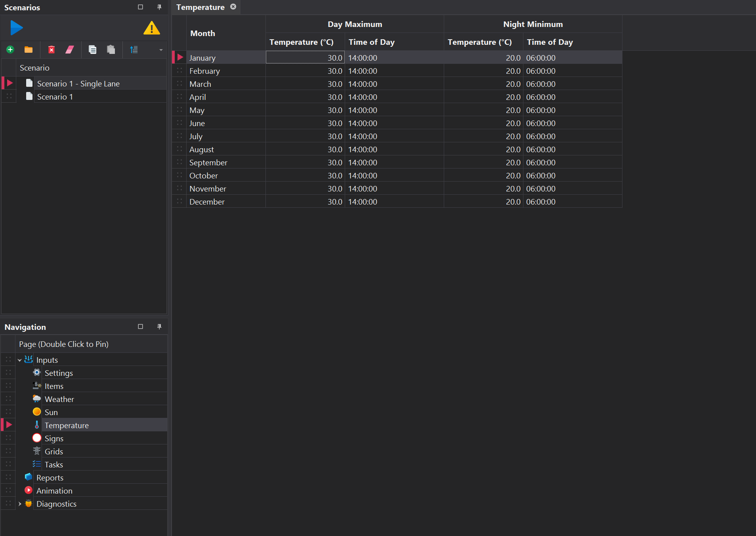Collapse the Inputs tree node

coord(19,360)
